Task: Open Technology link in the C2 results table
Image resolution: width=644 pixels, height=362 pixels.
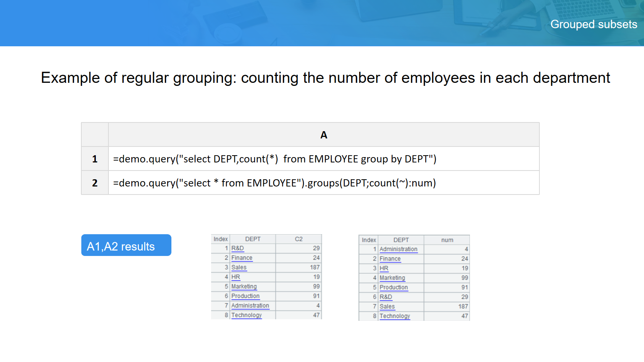Action: point(246,315)
